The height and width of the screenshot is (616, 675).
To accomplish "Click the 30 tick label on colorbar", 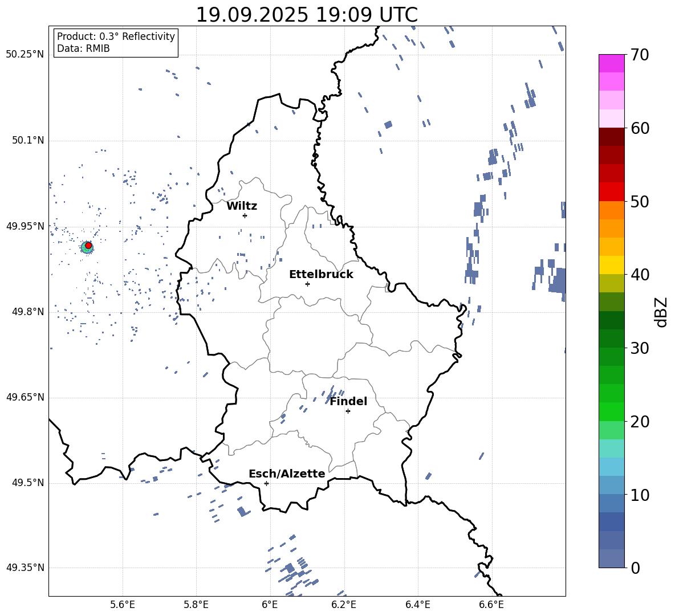I will [x=640, y=348].
